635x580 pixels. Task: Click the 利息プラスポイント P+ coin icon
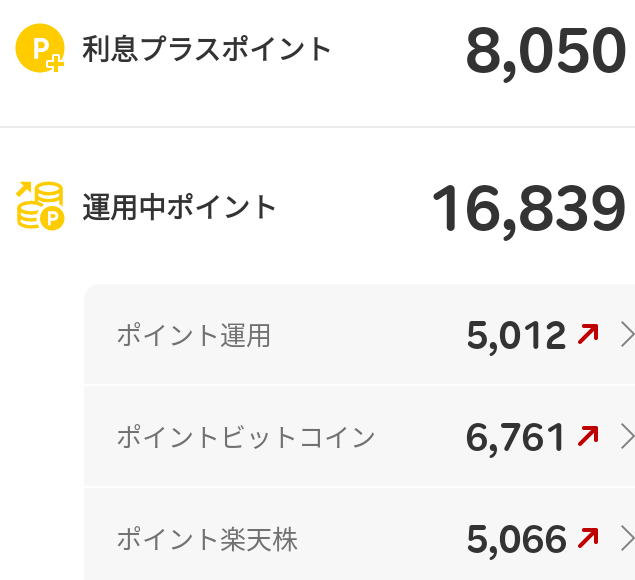click(39, 49)
